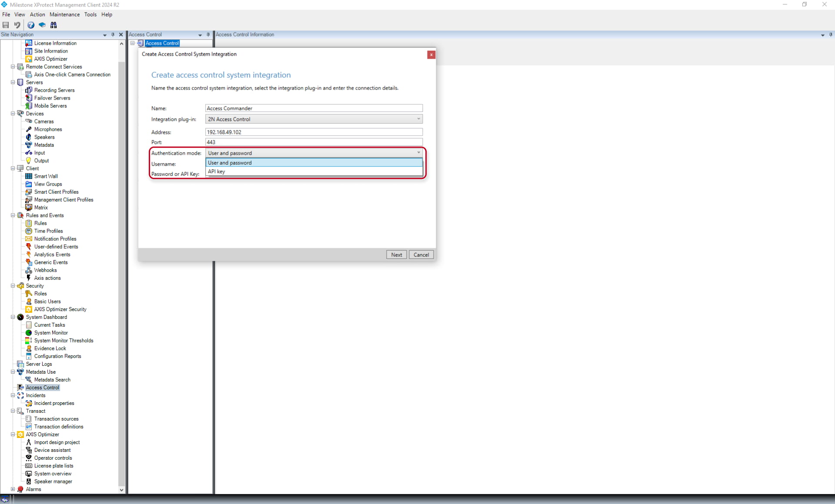
Task: Open the View menu
Action: 20,14
